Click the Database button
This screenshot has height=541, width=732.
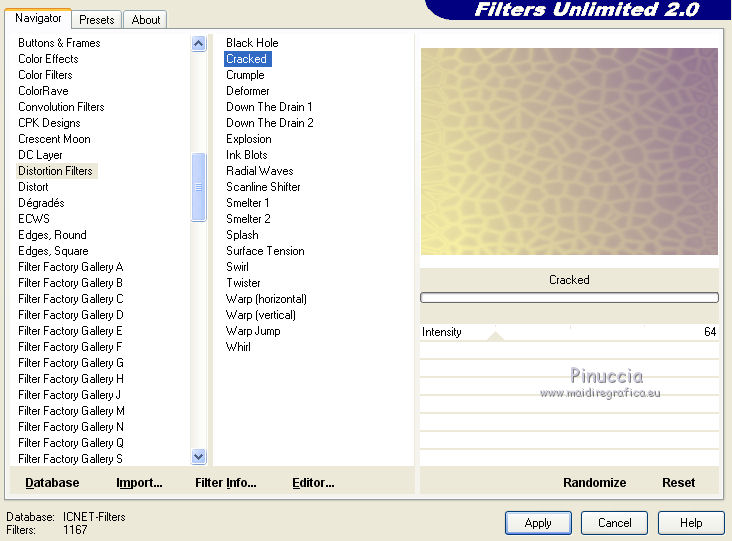point(52,483)
